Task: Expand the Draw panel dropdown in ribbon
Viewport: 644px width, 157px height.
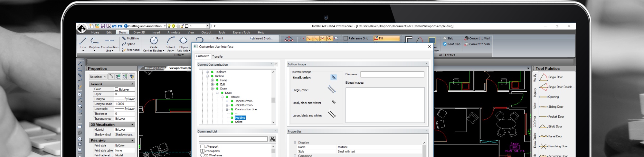Action: point(179,55)
